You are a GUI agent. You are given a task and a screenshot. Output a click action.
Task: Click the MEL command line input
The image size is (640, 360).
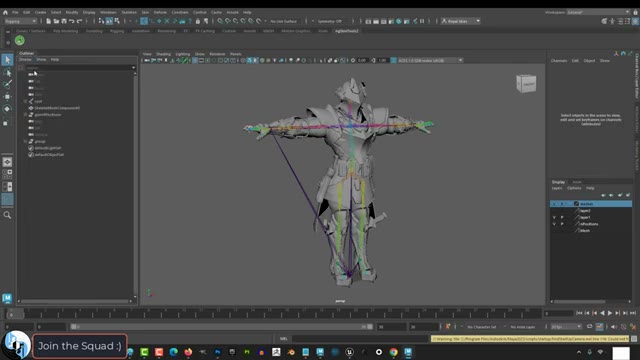click(x=360, y=339)
